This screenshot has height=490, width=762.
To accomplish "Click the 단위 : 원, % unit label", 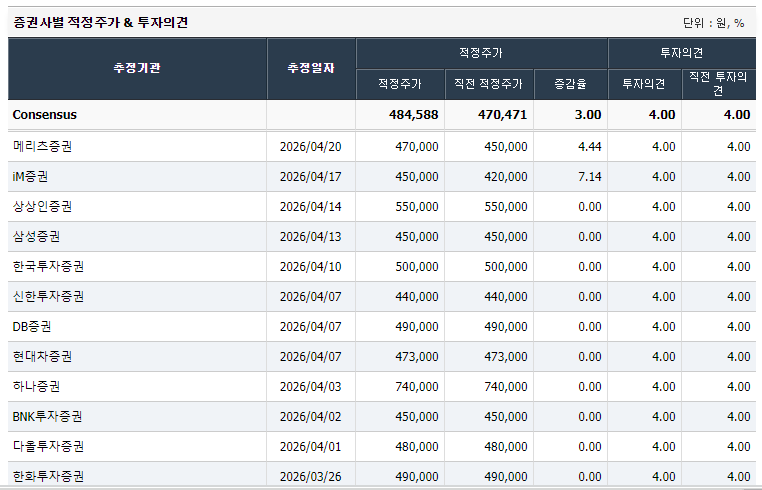I will pyautogui.click(x=713, y=23).
